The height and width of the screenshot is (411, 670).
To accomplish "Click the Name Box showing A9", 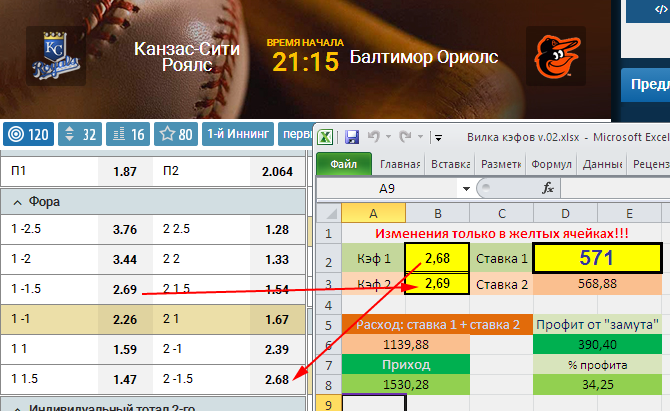I will point(387,188).
